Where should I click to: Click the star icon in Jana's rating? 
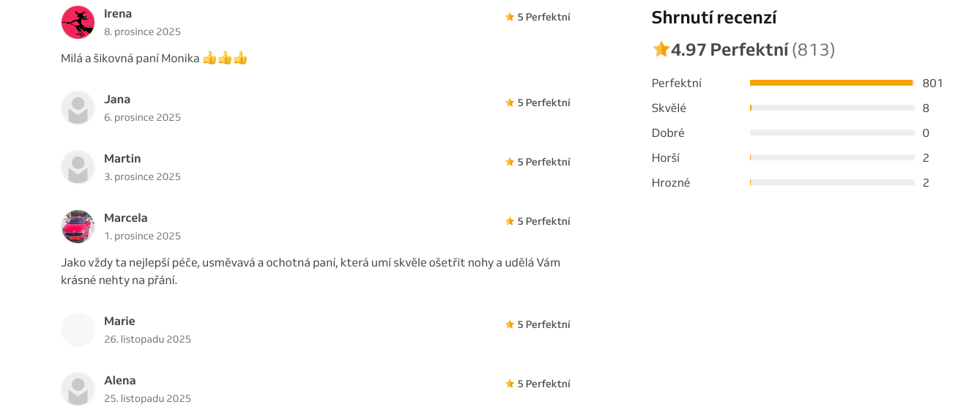coord(510,102)
